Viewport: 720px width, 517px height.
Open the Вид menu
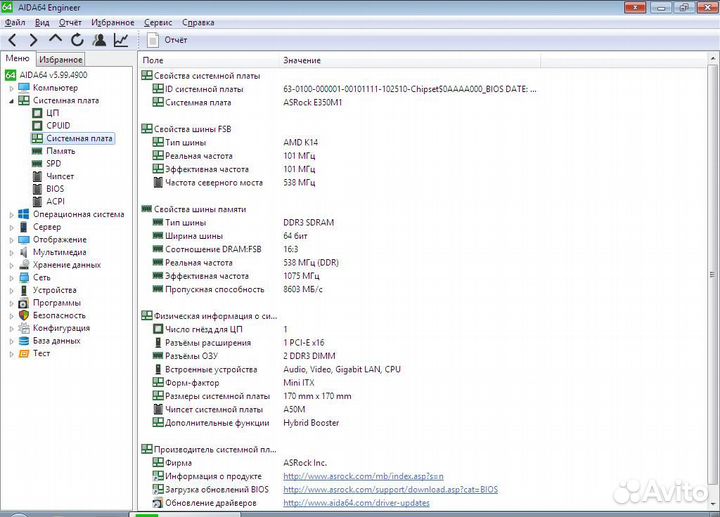click(42, 22)
